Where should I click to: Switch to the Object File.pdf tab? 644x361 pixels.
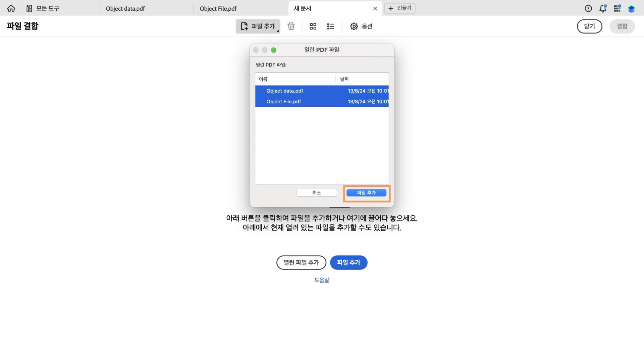[x=218, y=8]
